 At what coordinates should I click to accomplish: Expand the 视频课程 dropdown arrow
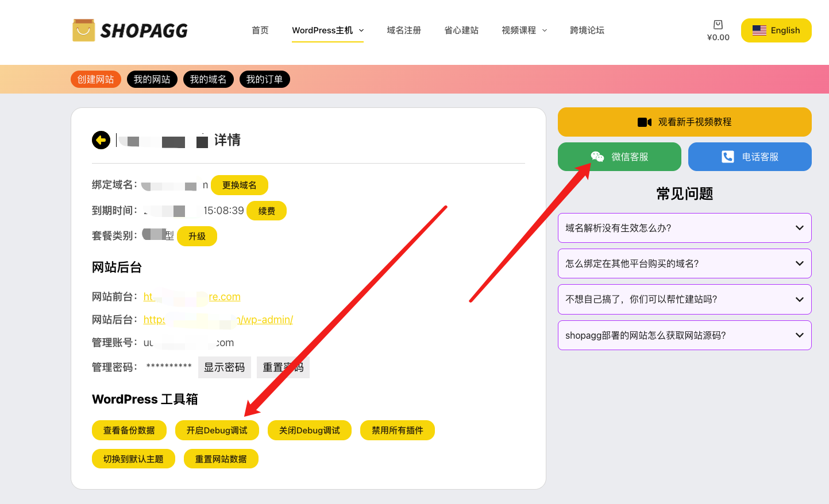tap(545, 30)
